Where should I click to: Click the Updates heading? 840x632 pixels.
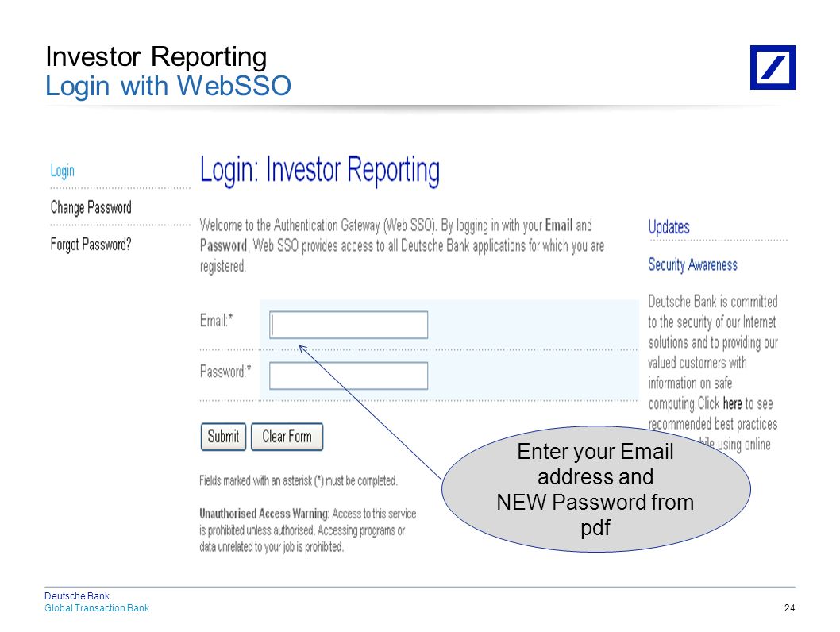(669, 227)
